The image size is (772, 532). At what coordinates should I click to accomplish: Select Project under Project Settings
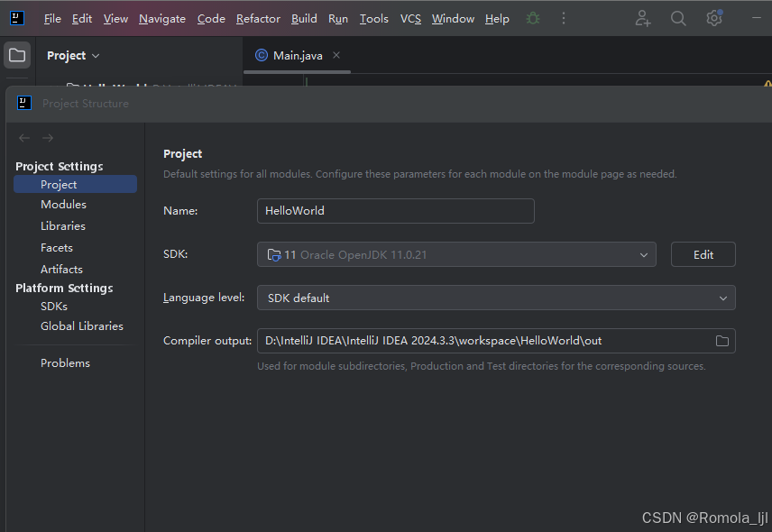coord(76,185)
